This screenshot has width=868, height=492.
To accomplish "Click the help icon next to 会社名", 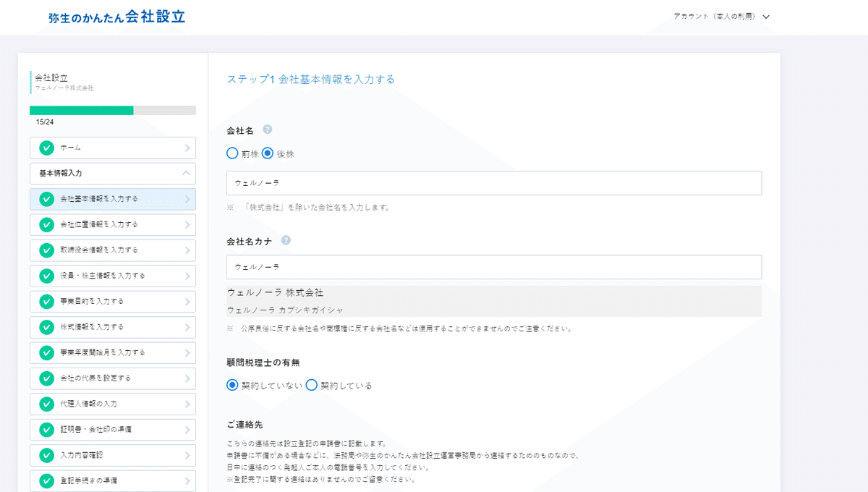I will 267,129.
